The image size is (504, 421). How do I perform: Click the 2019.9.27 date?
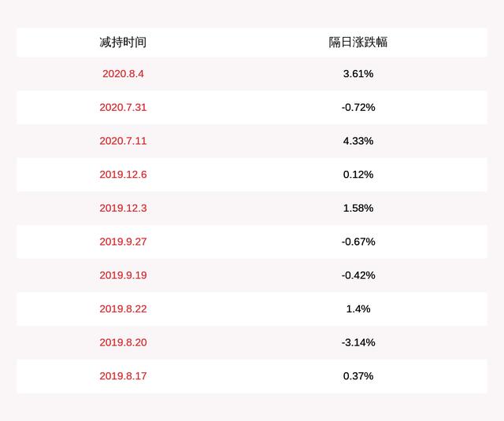(x=123, y=242)
